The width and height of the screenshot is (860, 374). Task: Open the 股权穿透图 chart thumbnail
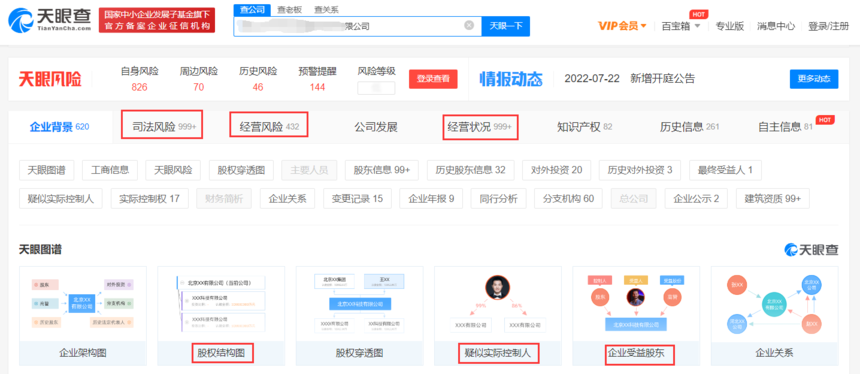coord(359,316)
